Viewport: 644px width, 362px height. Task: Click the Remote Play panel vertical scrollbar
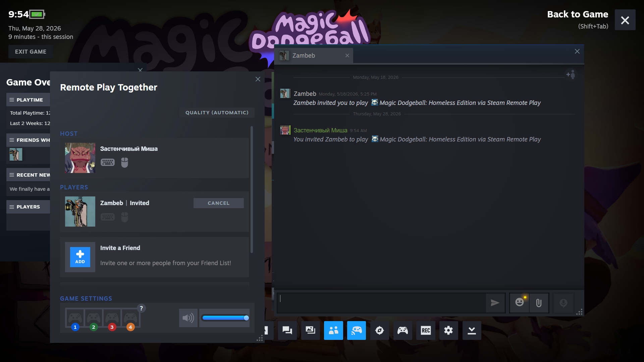(x=252, y=189)
